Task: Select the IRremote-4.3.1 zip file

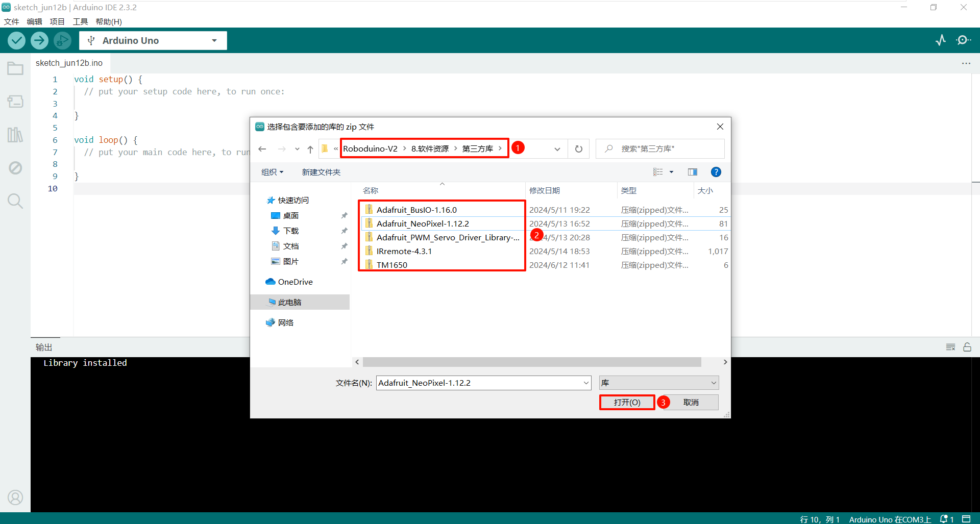Action: [404, 251]
